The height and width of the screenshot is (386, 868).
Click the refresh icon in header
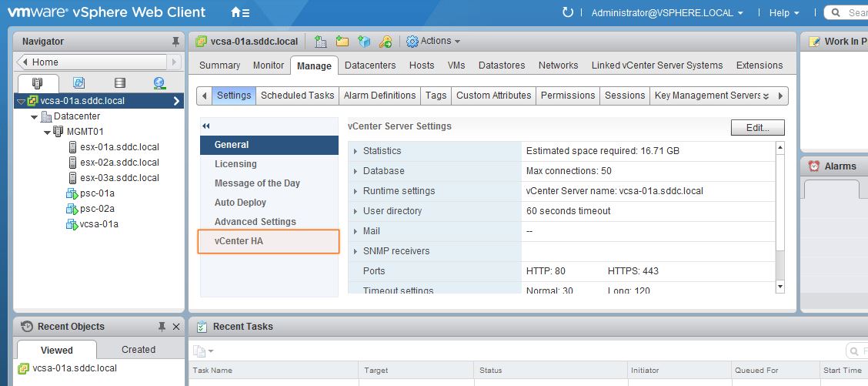[567, 12]
